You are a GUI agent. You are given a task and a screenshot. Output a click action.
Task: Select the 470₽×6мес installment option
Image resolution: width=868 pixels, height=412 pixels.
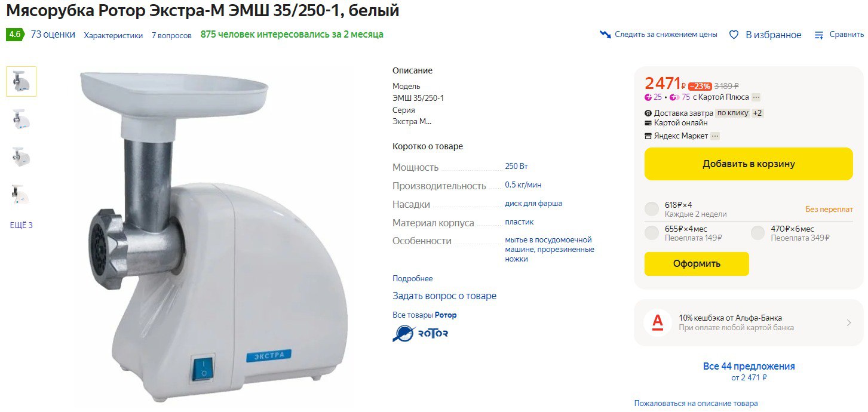[758, 233]
